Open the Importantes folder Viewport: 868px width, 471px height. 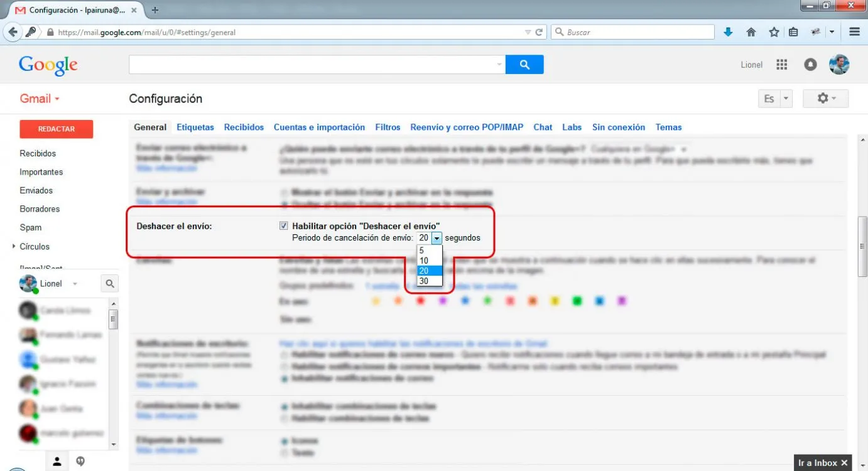coord(41,172)
